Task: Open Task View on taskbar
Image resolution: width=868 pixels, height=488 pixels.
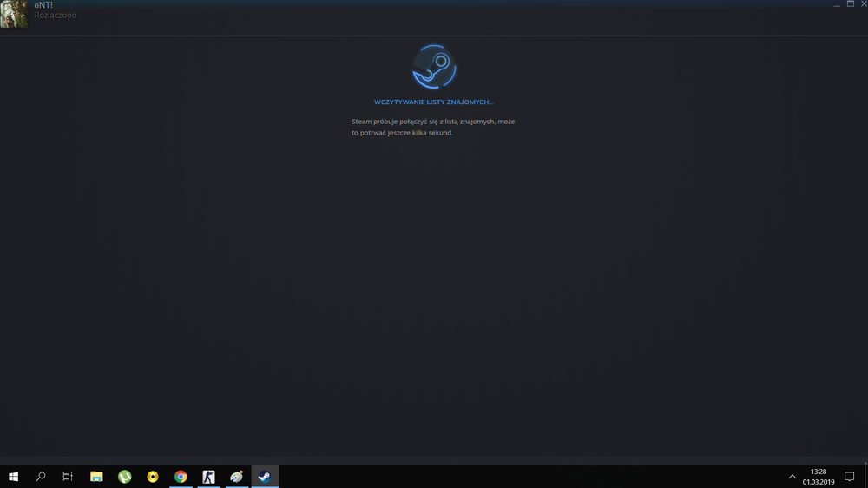Action: click(x=68, y=477)
